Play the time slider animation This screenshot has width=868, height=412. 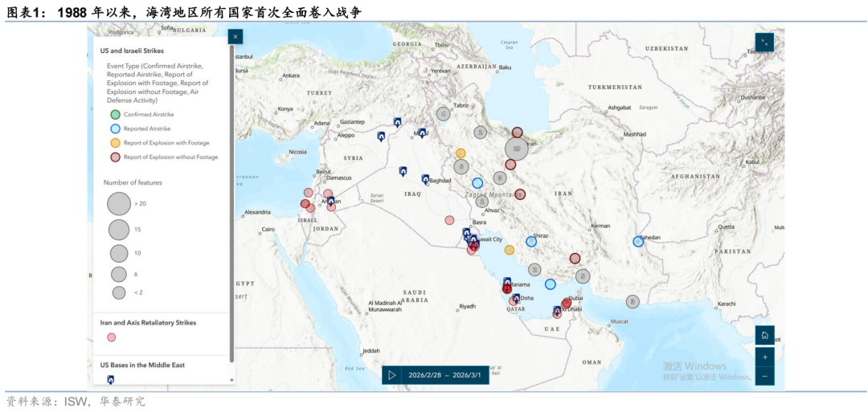391,375
